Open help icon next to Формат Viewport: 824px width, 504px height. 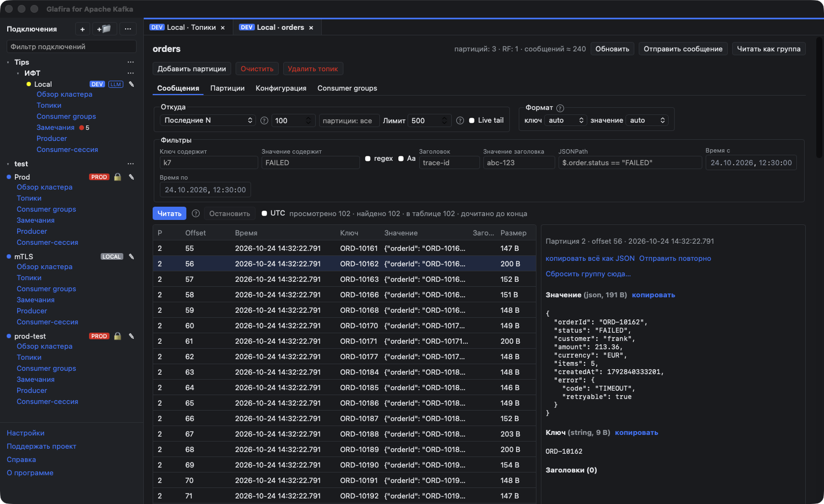pyautogui.click(x=560, y=108)
